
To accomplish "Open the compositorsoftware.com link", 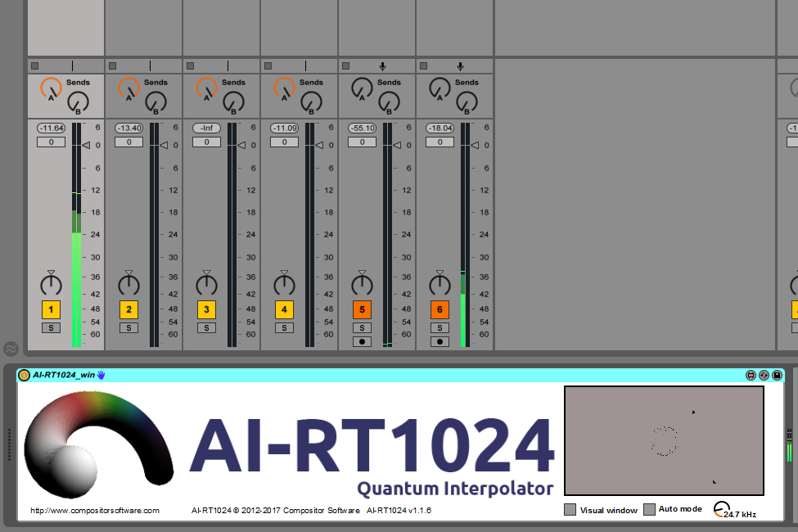I will 95,511.
